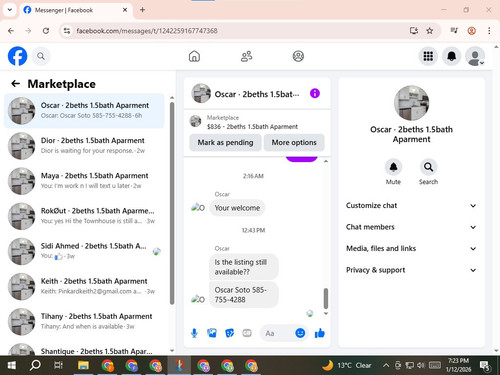500x375 pixels.
Task: Open site information icon in address bar
Action: coord(67,31)
